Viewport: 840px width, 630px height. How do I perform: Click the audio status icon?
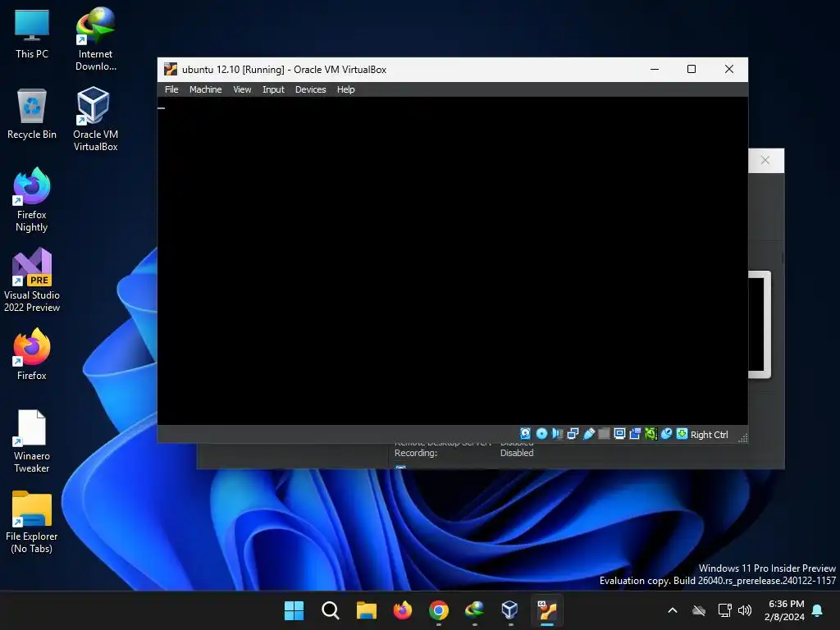[x=557, y=433]
